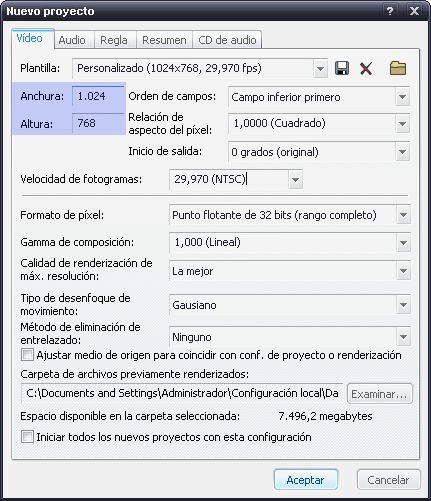
Task: Click the Aceptar button
Action: tap(306, 480)
